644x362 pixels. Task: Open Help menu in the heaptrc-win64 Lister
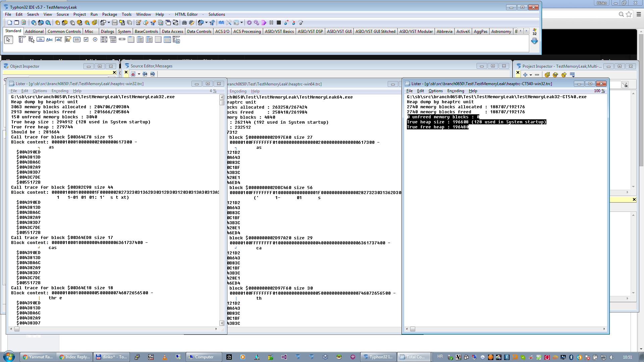[x=255, y=91]
